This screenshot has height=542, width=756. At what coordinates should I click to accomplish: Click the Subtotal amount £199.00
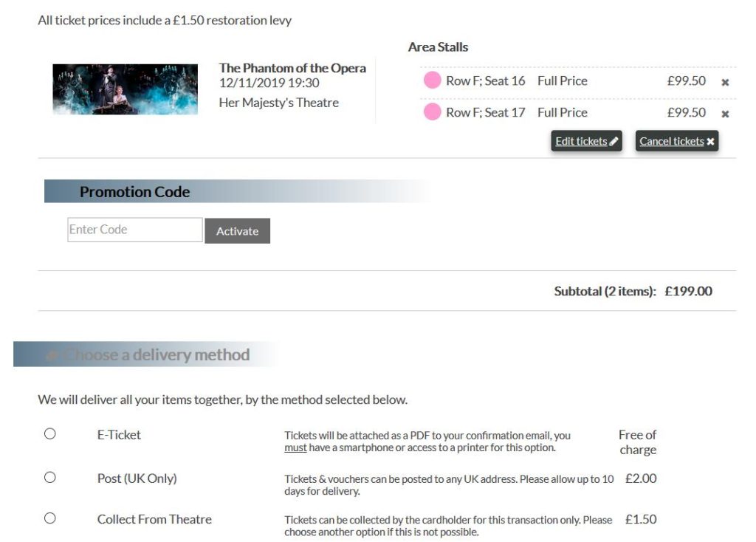click(688, 291)
